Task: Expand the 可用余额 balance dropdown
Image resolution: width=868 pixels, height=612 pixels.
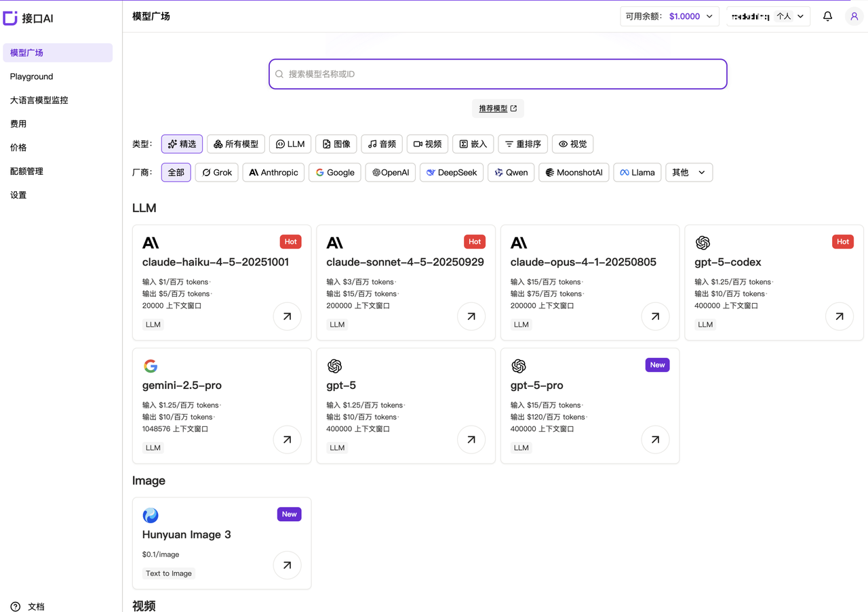Action: click(669, 16)
